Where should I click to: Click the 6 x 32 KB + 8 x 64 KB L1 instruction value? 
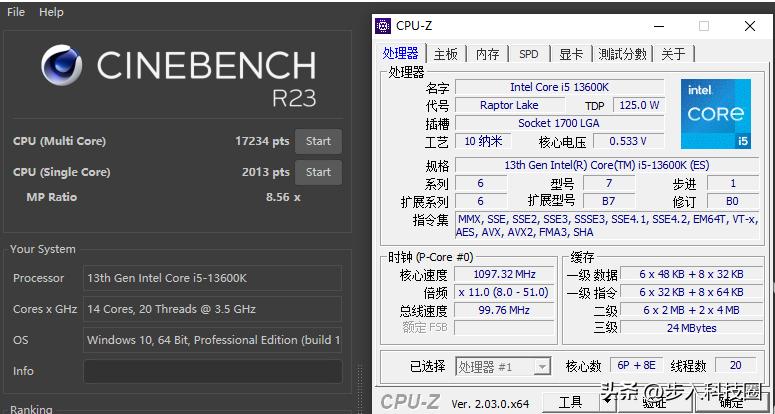click(x=691, y=292)
